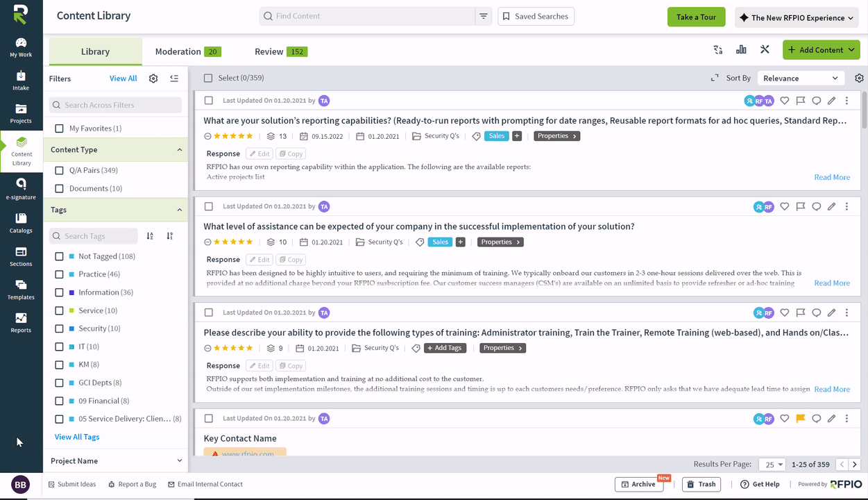Click the RFPIO logo at top left
Image resolution: width=868 pixels, height=500 pixels.
coord(21,15)
